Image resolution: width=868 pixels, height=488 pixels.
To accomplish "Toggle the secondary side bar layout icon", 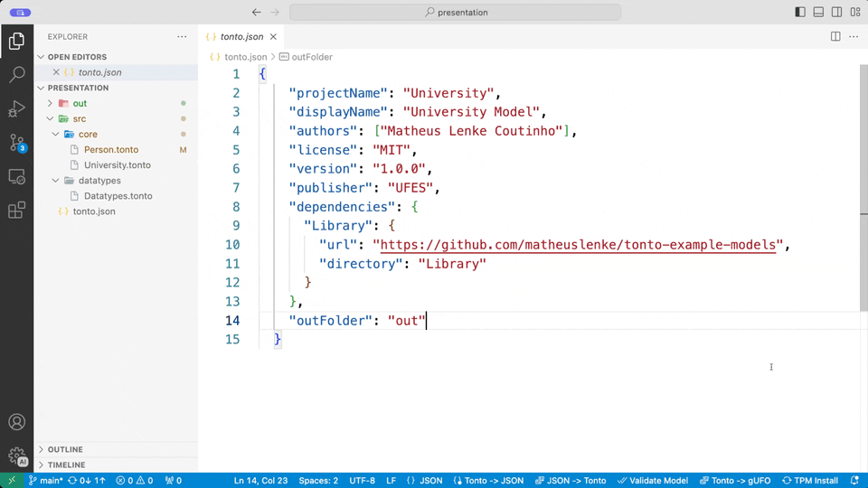I will 837,12.
